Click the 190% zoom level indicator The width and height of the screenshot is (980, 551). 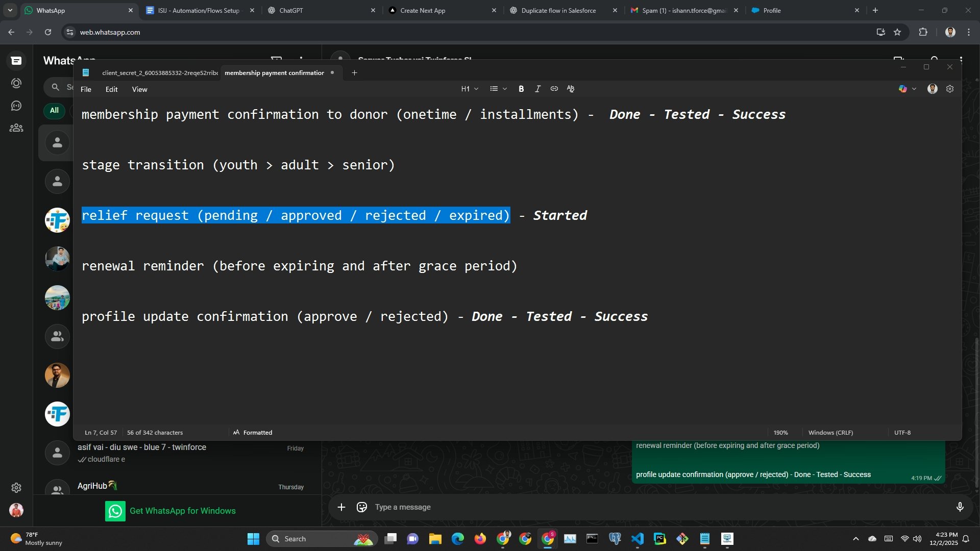coord(780,433)
